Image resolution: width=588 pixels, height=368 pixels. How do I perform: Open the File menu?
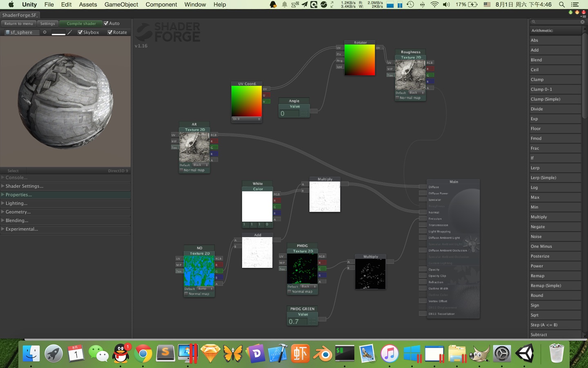(49, 4)
